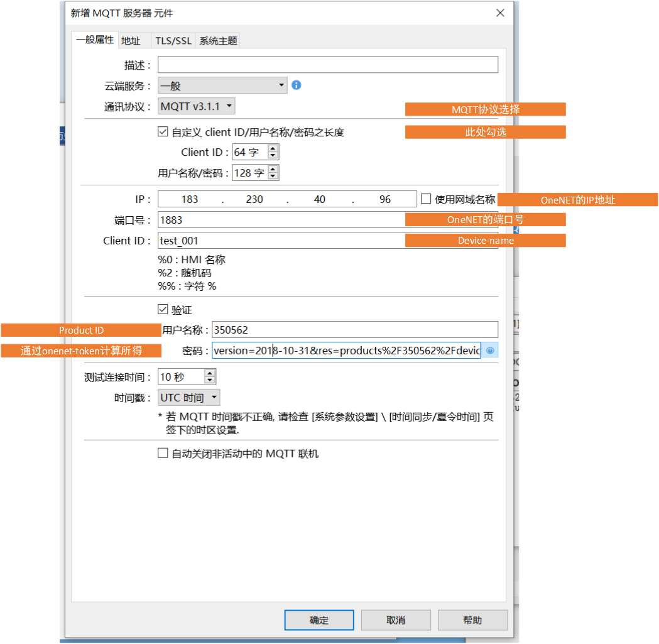Click the 描述 description input field
The image size is (659, 644).
pos(327,65)
